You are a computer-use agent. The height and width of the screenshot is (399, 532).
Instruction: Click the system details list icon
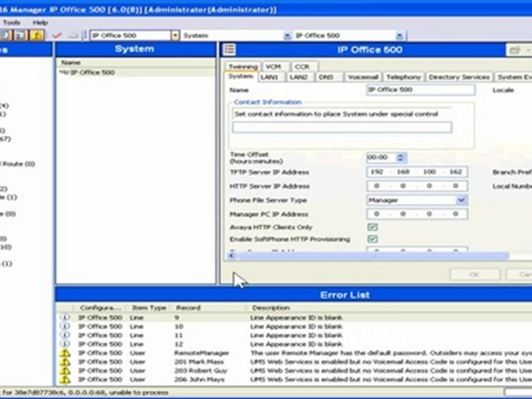pos(229,49)
